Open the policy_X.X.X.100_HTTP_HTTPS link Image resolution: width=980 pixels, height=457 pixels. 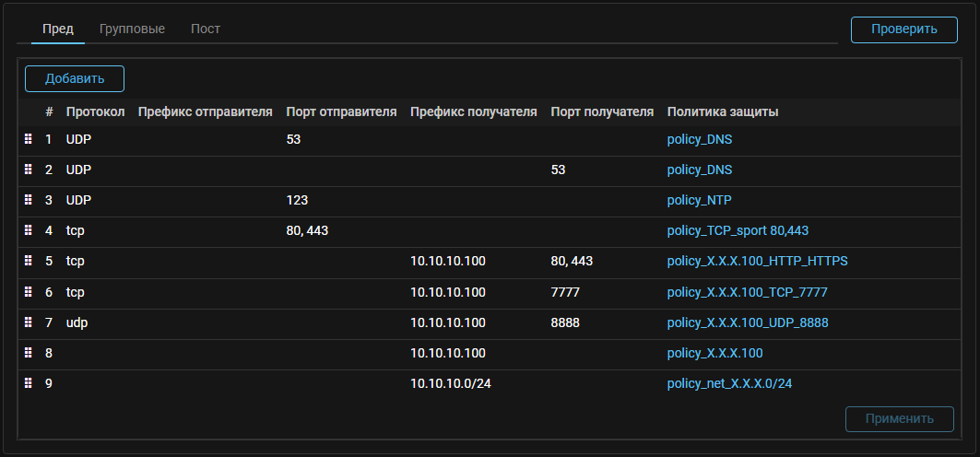click(x=757, y=261)
